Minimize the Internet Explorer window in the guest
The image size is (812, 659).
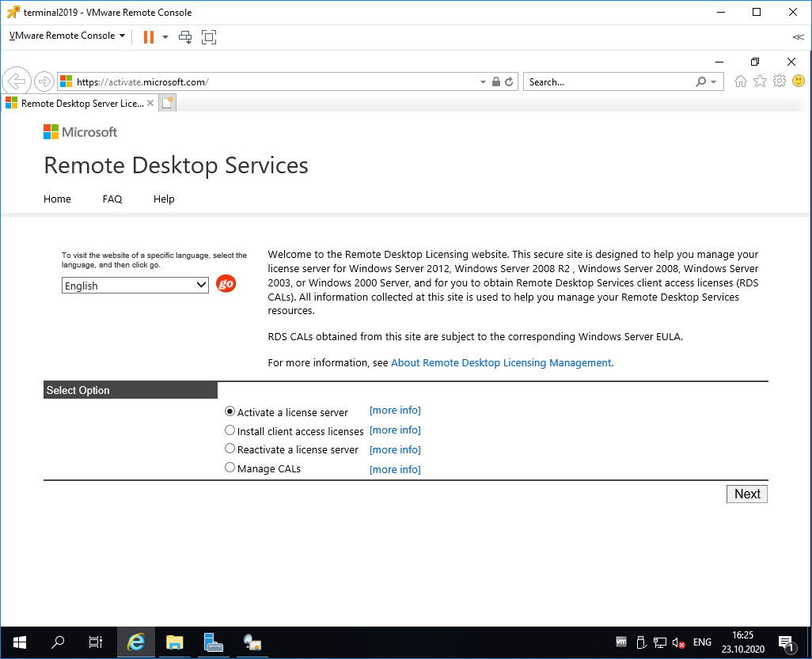[x=719, y=62]
